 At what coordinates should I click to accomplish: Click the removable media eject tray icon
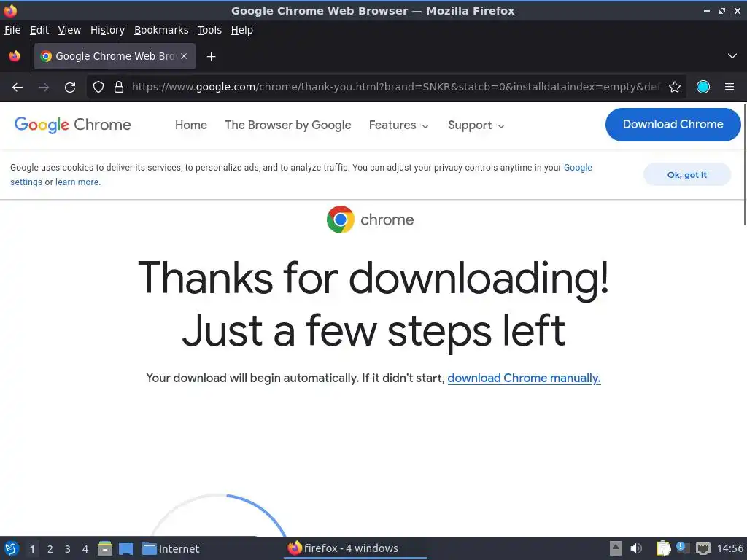616,548
